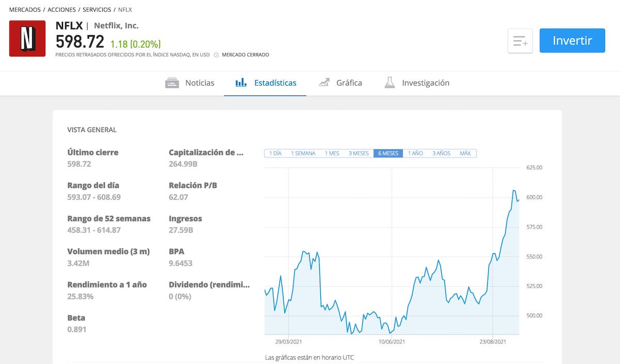Image resolution: width=620 pixels, height=364 pixels.
Task: Show the MÁX chart range
Action: [x=465, y=153]
